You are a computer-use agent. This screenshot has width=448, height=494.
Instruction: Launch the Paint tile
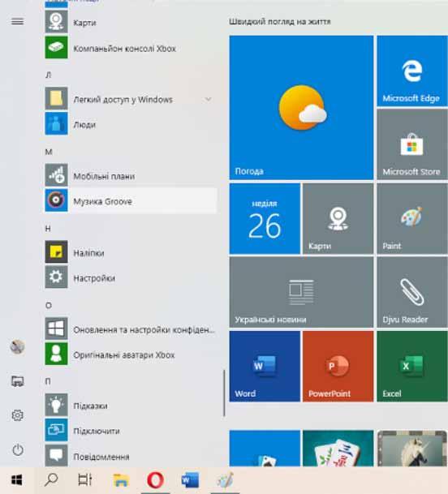412,219
